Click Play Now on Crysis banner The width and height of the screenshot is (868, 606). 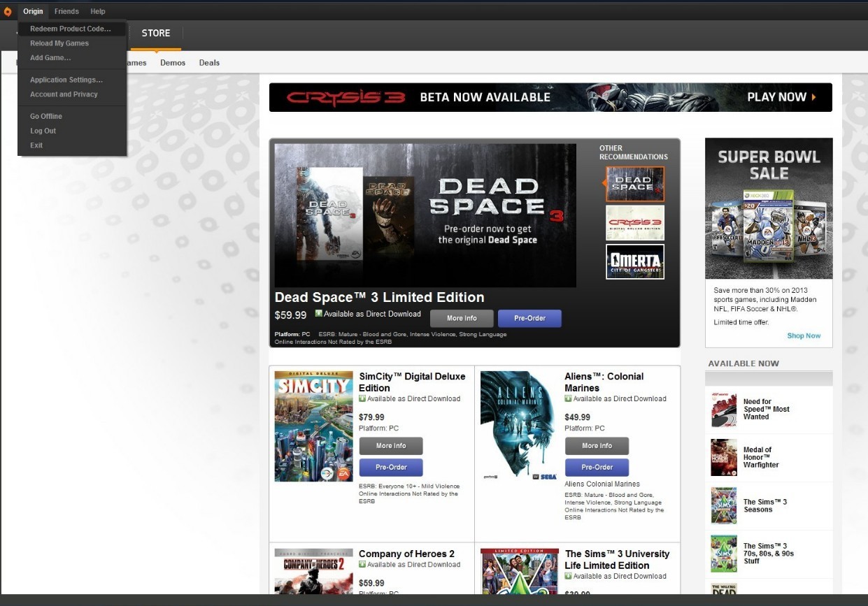pos(781,97)
